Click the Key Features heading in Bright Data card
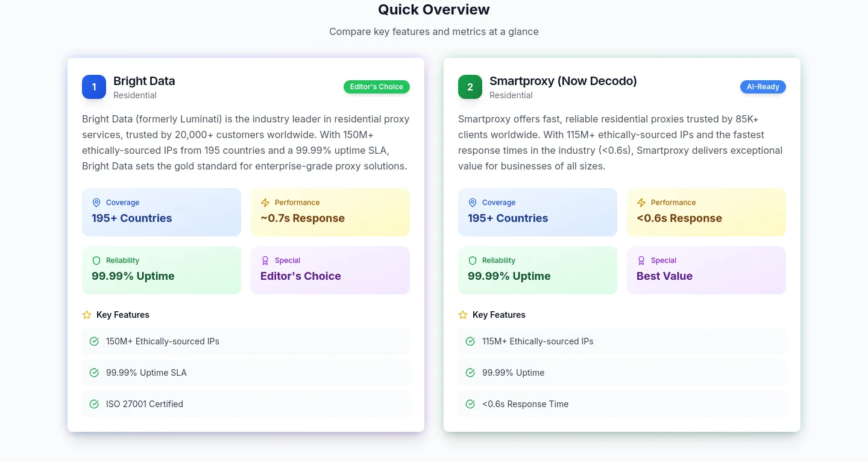Screen dimensions: 868x462 pyautogui.click(x=123, y=315)
